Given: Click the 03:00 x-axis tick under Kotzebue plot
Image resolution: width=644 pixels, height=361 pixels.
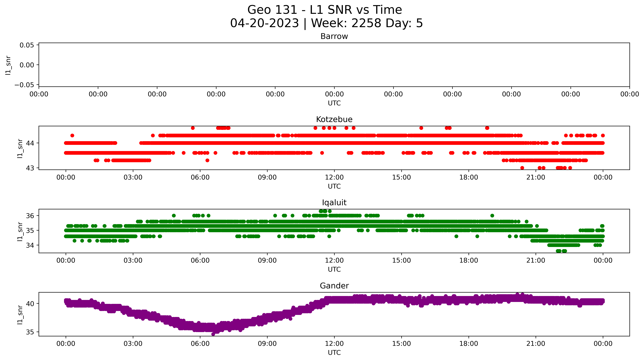Looking at the screenshot, I should coord(133,177).
